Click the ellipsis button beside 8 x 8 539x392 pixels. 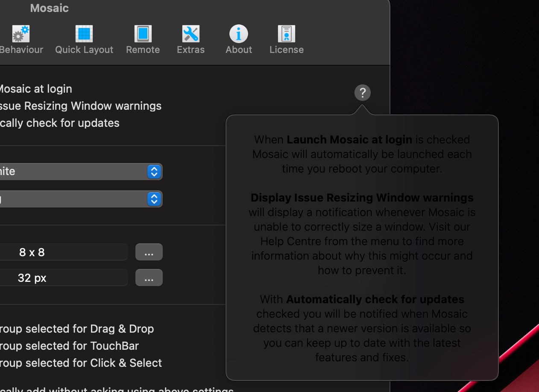(x=149, y=252)
